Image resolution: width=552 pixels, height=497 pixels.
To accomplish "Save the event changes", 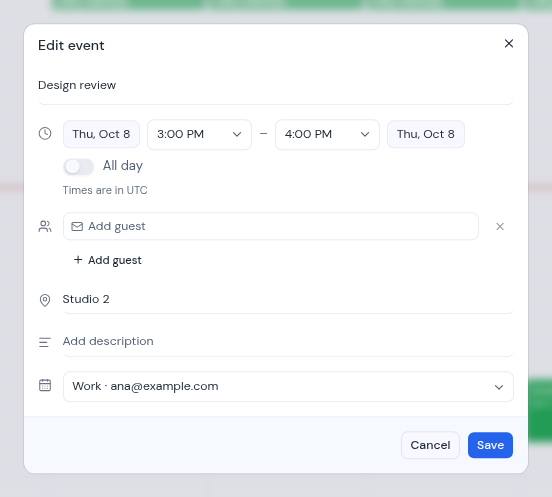I will (x=490, y=445).
